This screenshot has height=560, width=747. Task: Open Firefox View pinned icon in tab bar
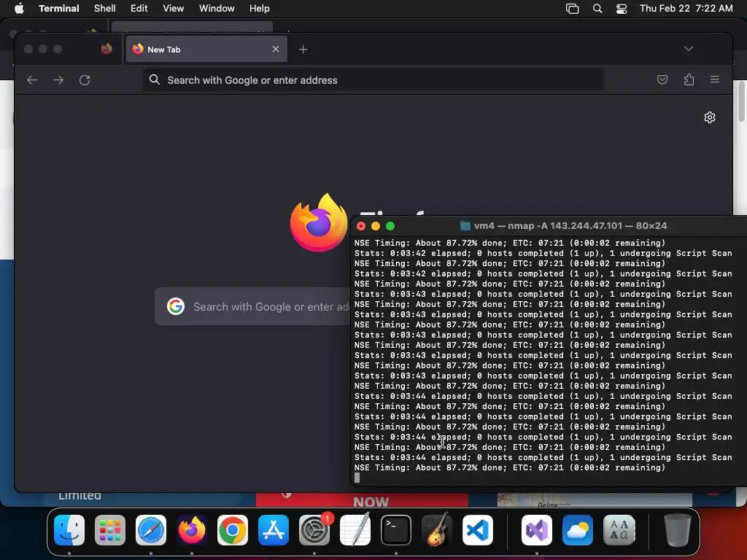[107, 49]
